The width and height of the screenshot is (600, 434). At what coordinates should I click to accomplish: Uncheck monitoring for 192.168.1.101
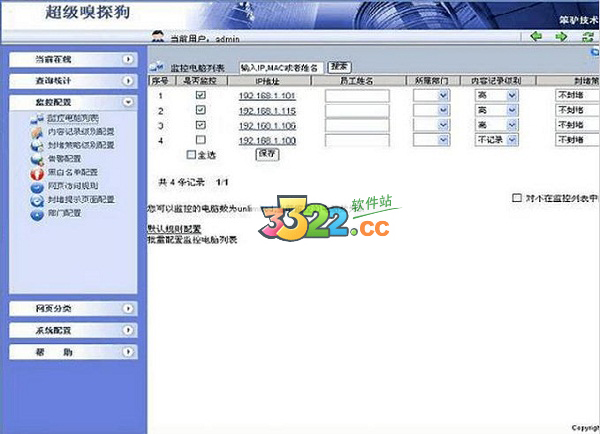click(201, 96)
